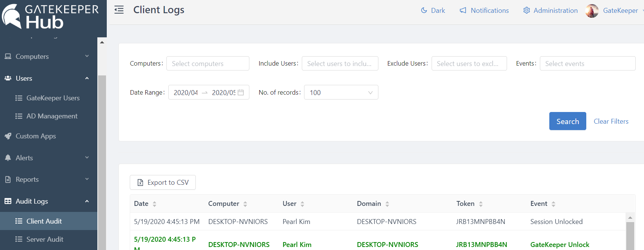
Task: Collapse the sidebar with the menu fold icon
Action: coord(119,10)
